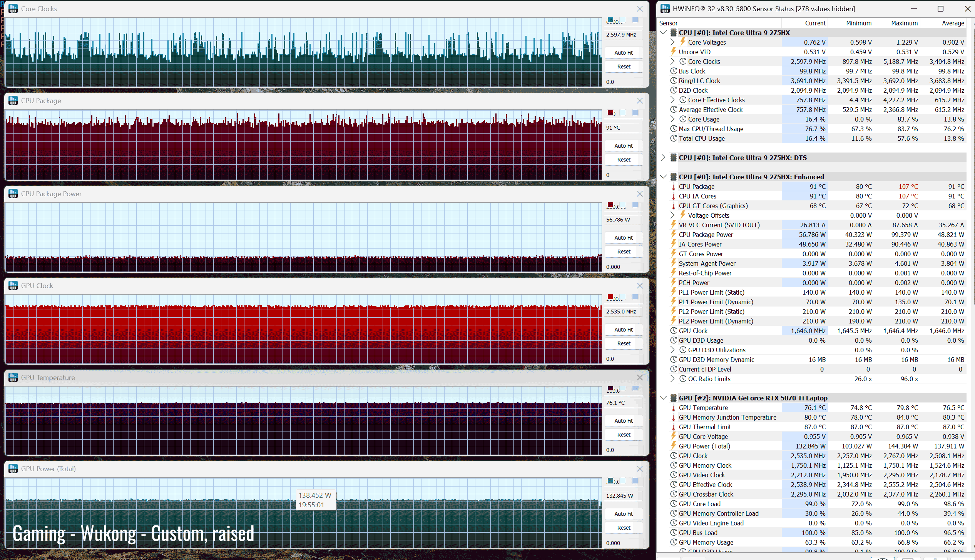Click thermometer icon next to GPU Thermal Limit
The height and width of the screenshot is (560, 975).
pos(673,427)
